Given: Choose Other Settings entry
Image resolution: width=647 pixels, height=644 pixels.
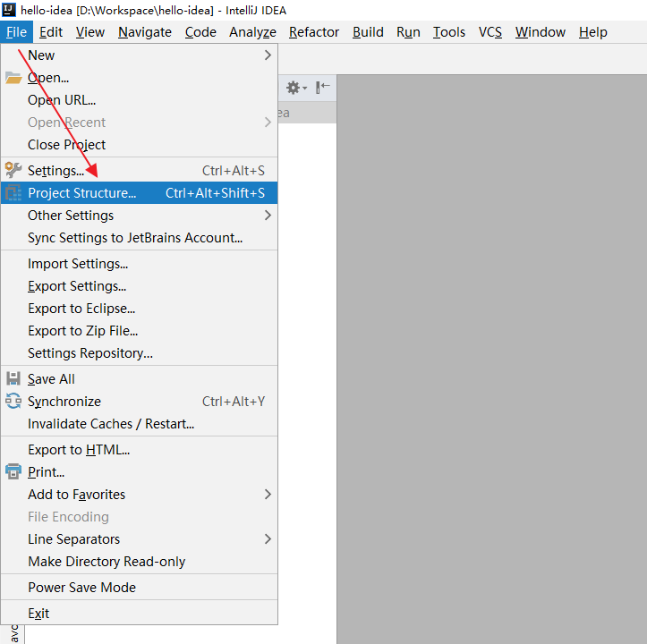Looking at the screenshot, I should click(x=139, y=216).
